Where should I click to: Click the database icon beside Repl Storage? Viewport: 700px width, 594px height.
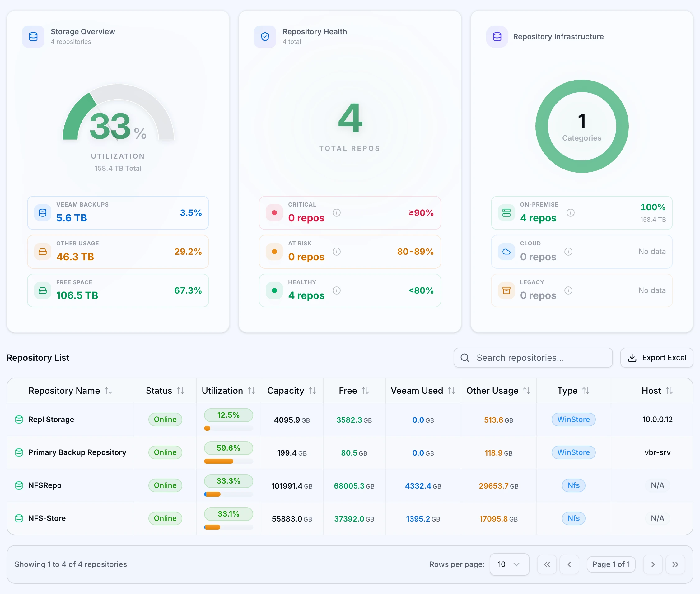[x=19, y=420]
